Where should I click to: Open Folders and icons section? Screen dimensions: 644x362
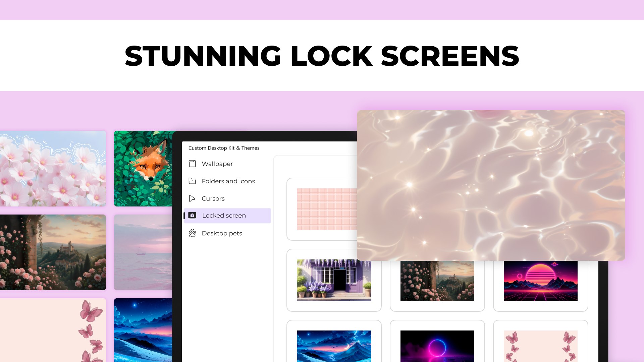[227, 181]
